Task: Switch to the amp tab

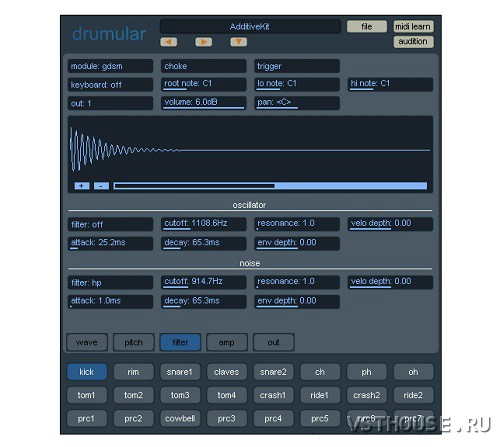Action: [x=227, y=342]
